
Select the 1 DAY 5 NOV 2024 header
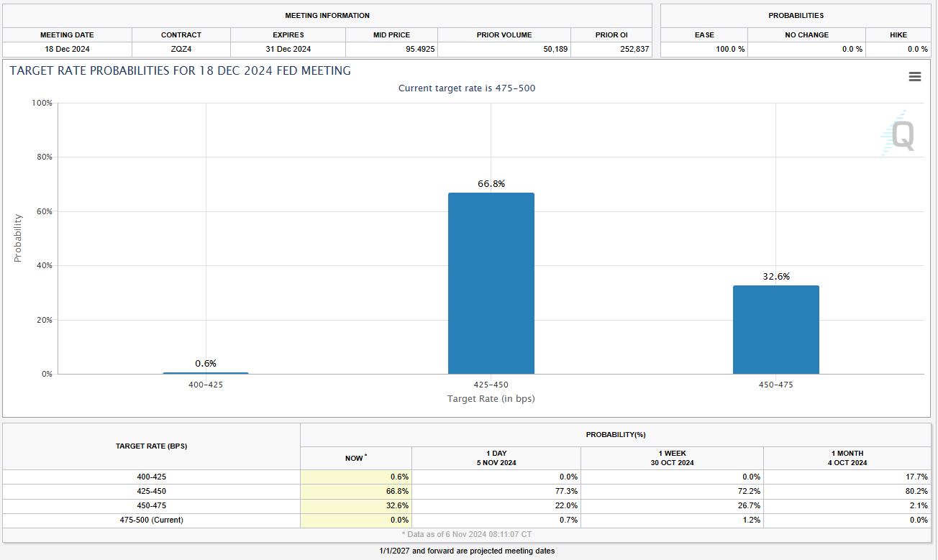(x=496, y=458)
